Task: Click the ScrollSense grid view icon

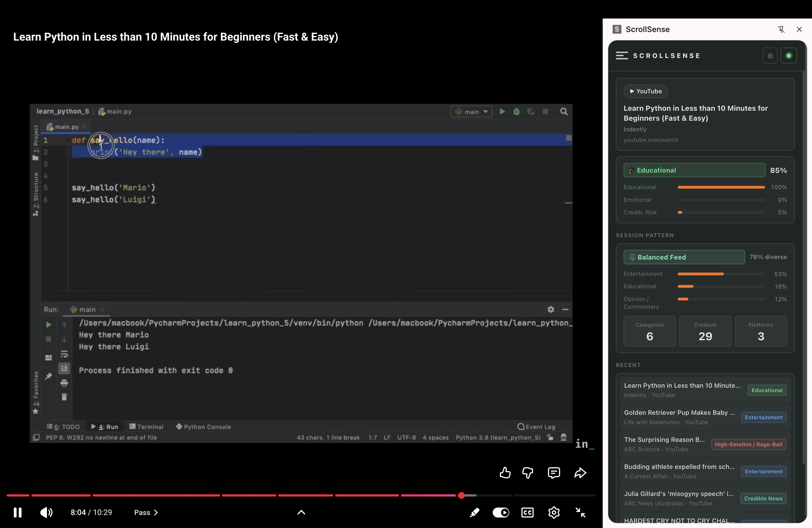Action: 770,56
